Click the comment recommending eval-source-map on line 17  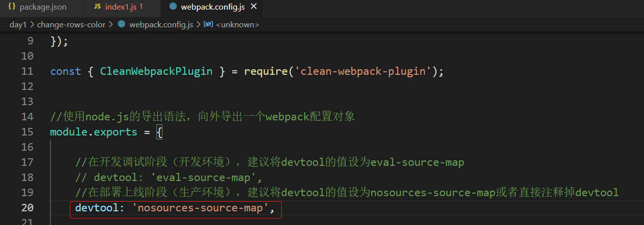[x=270, y=162]
